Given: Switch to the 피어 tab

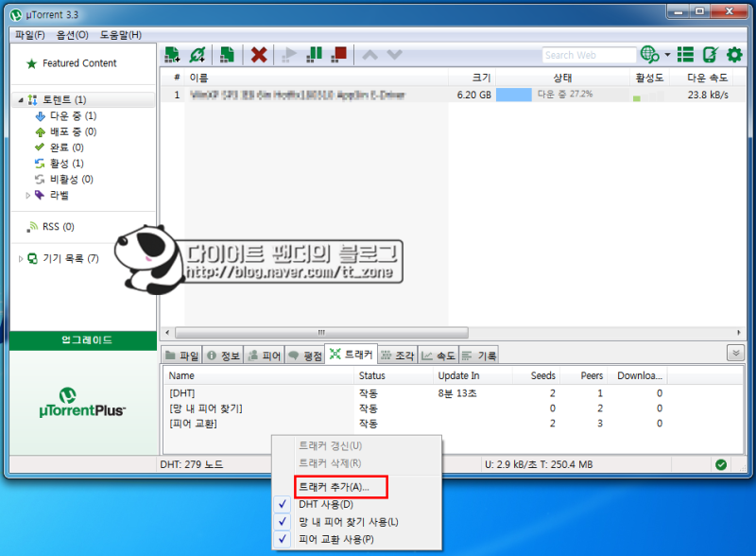Looking at the screenshot, I should (x=265, y=356).
